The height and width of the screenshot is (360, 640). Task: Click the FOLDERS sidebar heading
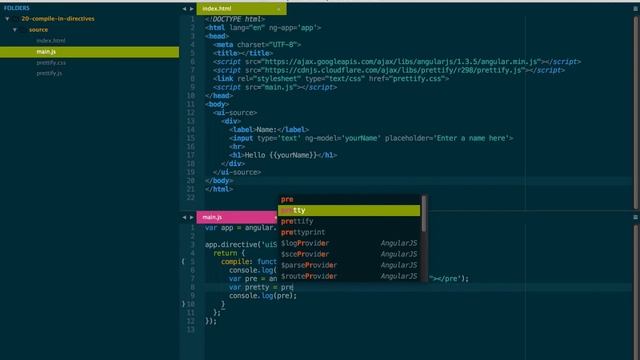(17, 8)
